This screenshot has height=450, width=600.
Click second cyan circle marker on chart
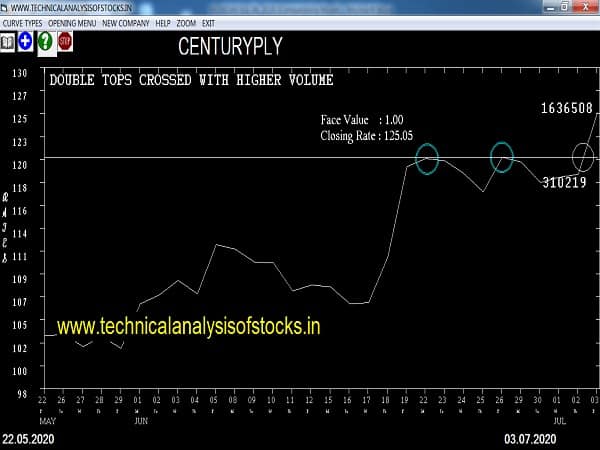[x=502, y=156]
